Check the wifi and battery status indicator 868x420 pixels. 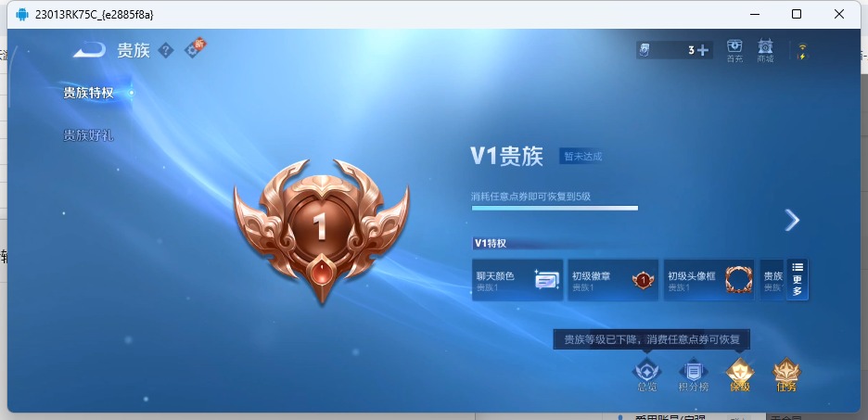tap(802, 52)
